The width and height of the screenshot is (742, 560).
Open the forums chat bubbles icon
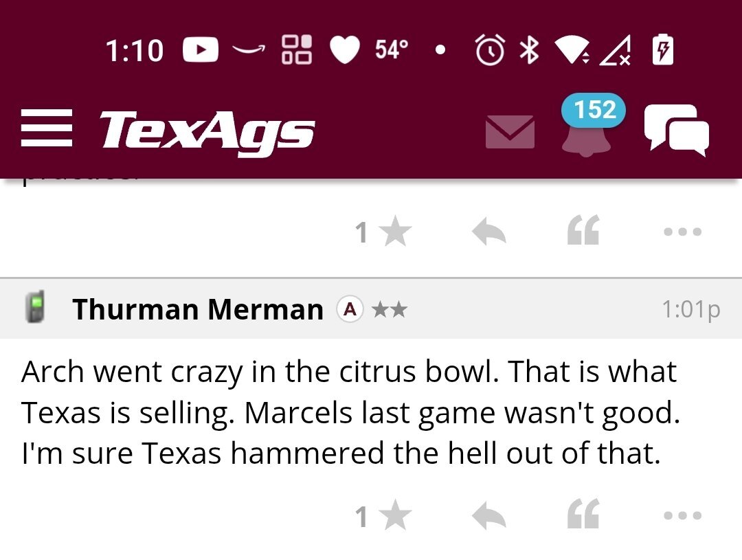click(x=676, y=130)
